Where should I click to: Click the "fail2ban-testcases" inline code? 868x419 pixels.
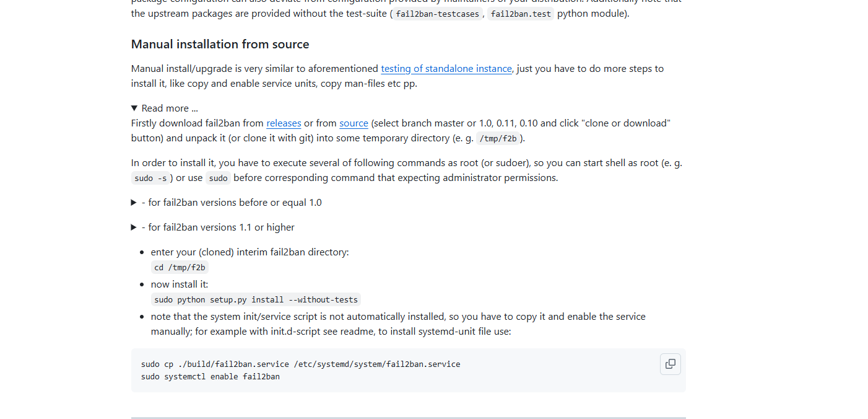(x=438, y=14)
